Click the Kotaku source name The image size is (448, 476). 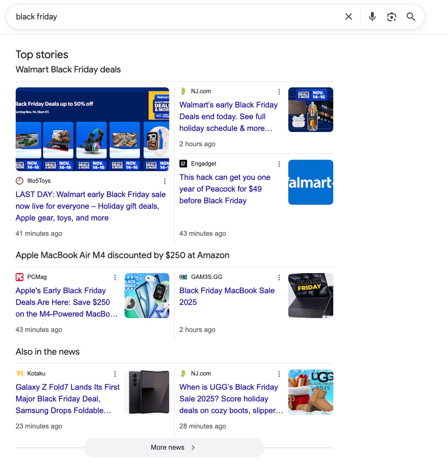36,373
